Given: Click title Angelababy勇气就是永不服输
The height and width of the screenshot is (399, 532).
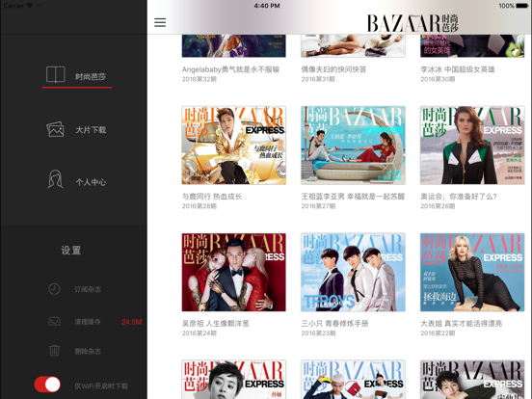Looking at the screenshot, I should tap(230, 69).
